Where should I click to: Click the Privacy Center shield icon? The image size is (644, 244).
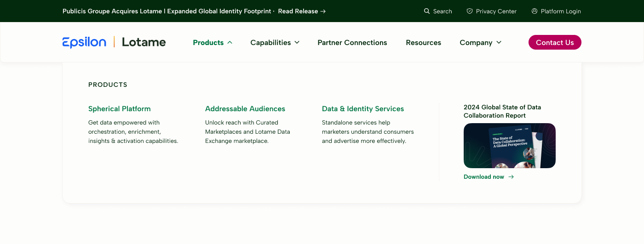[x=470, y=11]
